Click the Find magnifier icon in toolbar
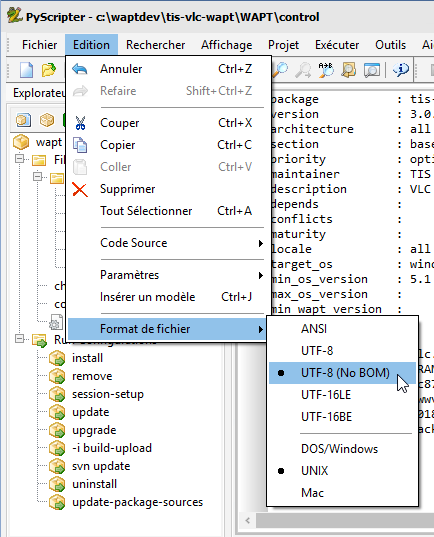 coord(281,70)
